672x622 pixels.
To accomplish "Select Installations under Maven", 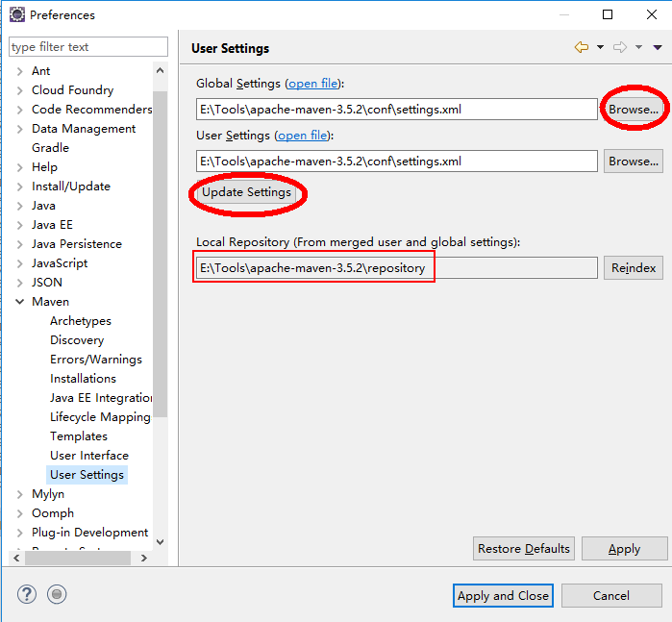I will click(83, 379).
